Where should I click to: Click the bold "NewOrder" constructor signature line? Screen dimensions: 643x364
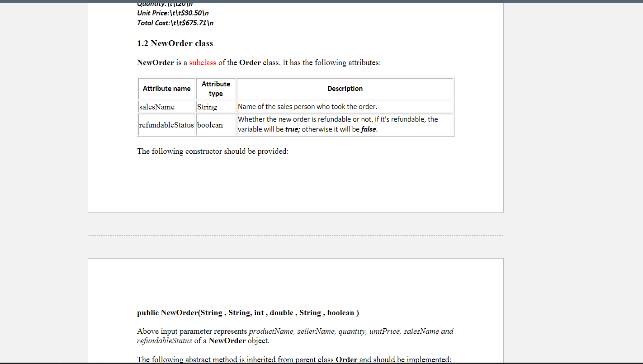248,312
